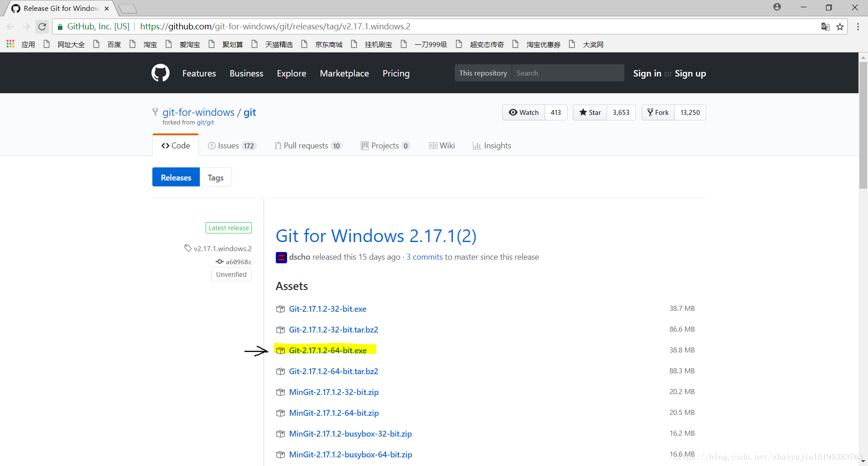
Task: Click the package icon beside Git-2.17.1.2-32-bit.exe
Action: pyautogui.click(x=281, y=309)
